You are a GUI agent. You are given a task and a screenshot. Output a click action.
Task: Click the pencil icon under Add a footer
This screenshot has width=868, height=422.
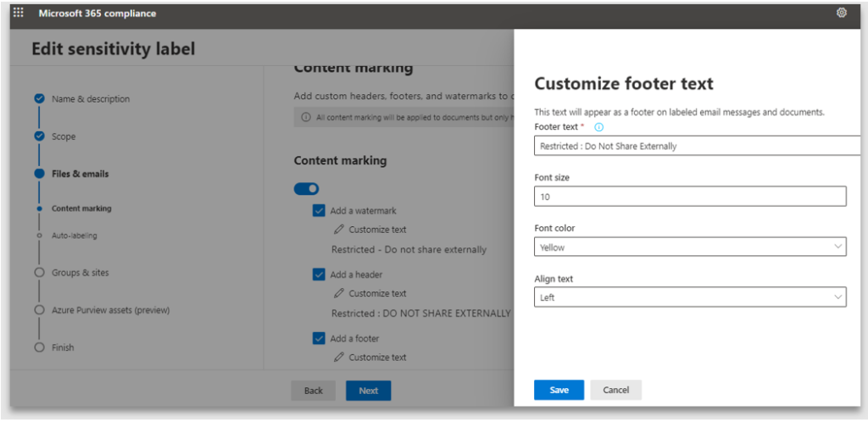(x=339, y=358)
